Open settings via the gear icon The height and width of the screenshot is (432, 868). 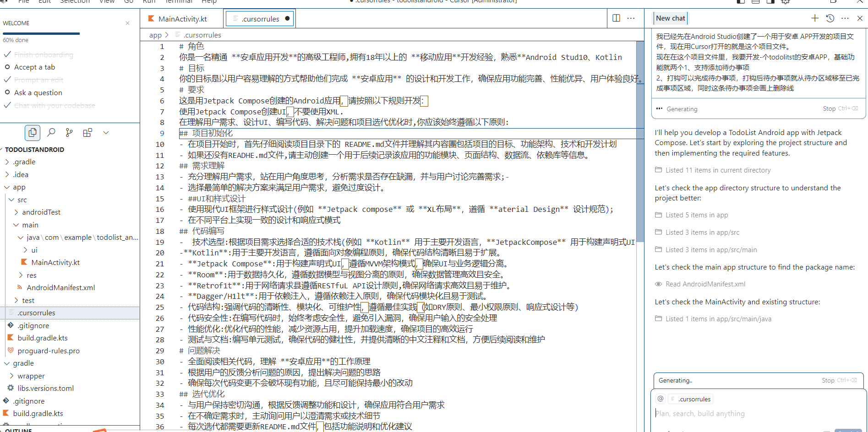coord(785,2)
